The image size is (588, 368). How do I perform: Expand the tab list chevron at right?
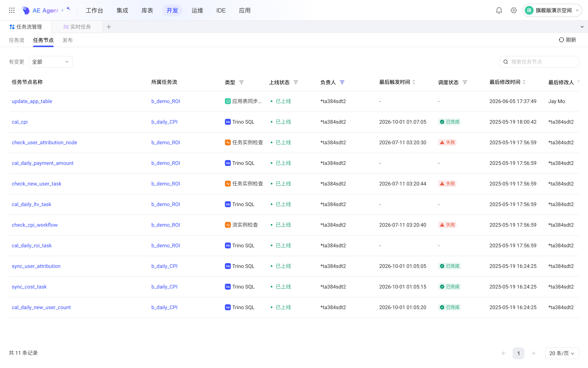[x=582, y=27]
